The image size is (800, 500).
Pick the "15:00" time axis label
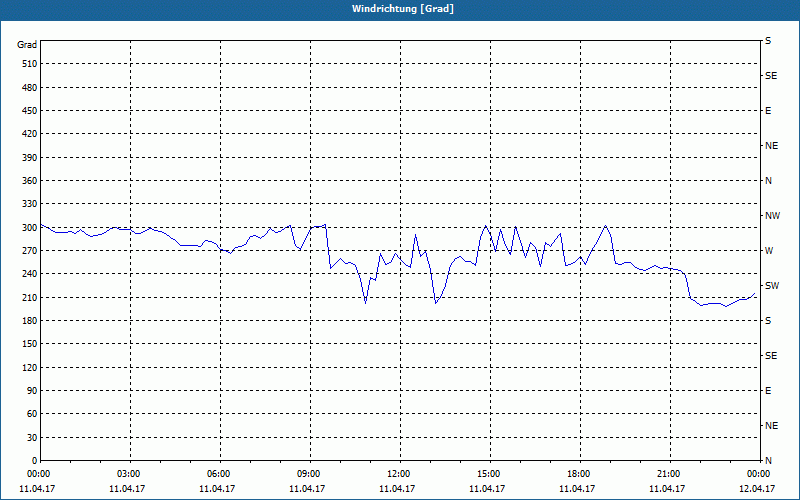click(x=489, y=474)
